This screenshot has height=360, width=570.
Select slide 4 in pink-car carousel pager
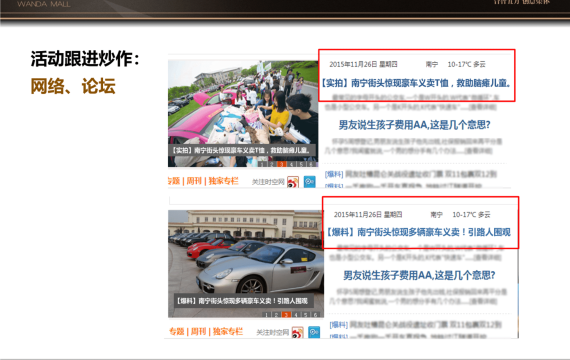coord(291,164)
